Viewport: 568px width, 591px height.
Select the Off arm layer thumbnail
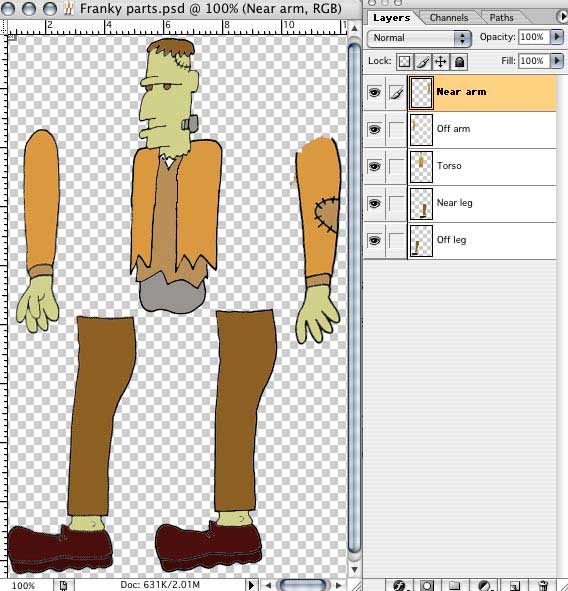pyautogui.click(x=421, y=129)
